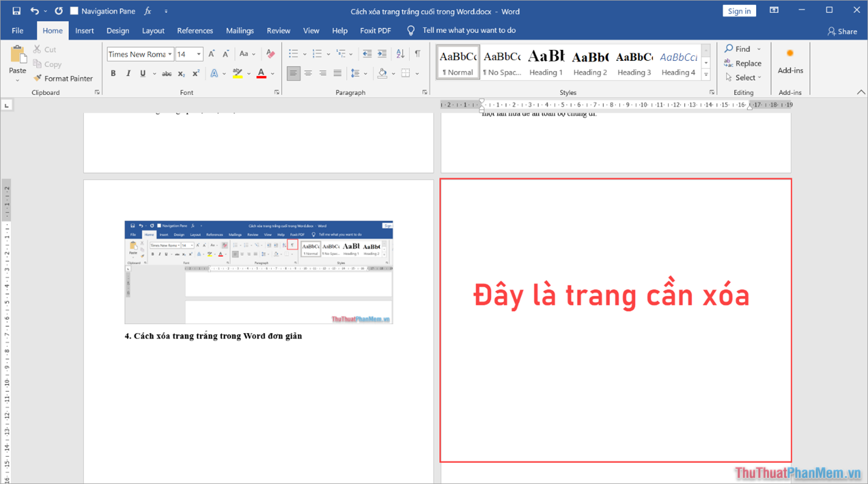Image resolution: width=868 pixels, height=484 pixels.
Task: Expand the Line and Paragraph Spacing options
Action: pyautogui.click(x=365, y=73)
